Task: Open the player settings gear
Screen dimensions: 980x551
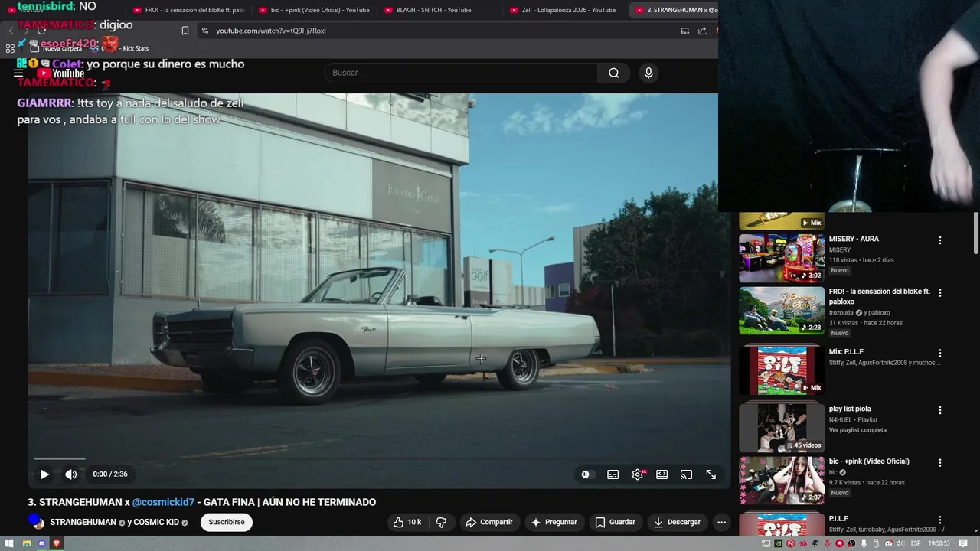Action: (x=638, y=474)
